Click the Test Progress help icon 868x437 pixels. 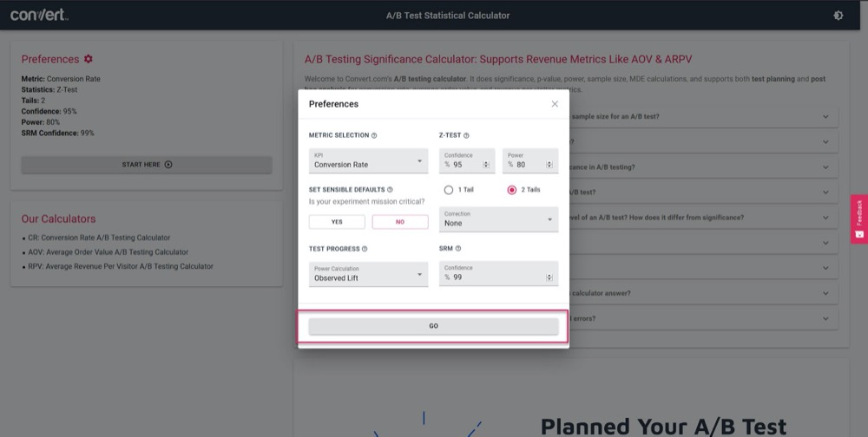tap(364, 249)
